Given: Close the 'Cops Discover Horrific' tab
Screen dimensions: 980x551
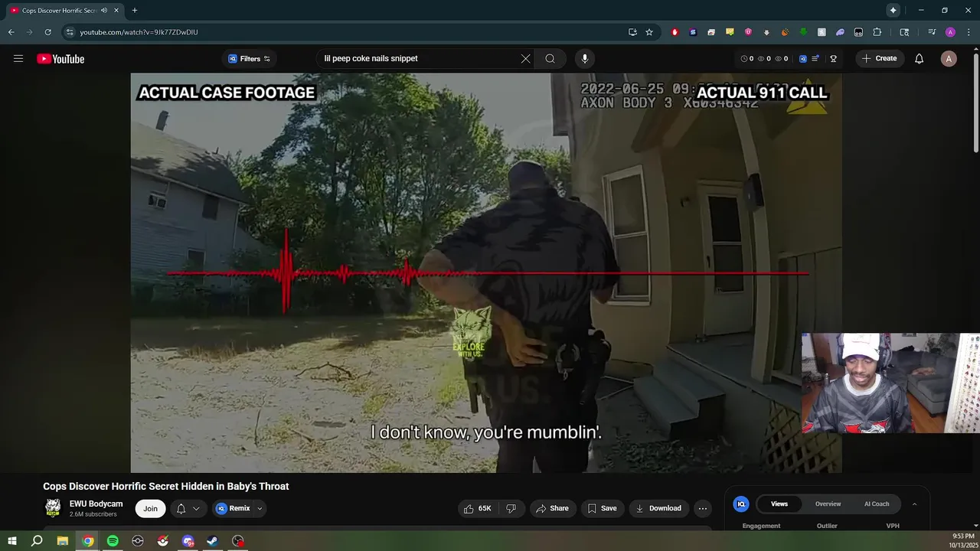Looking at the screenshot, I should (116, 11).
